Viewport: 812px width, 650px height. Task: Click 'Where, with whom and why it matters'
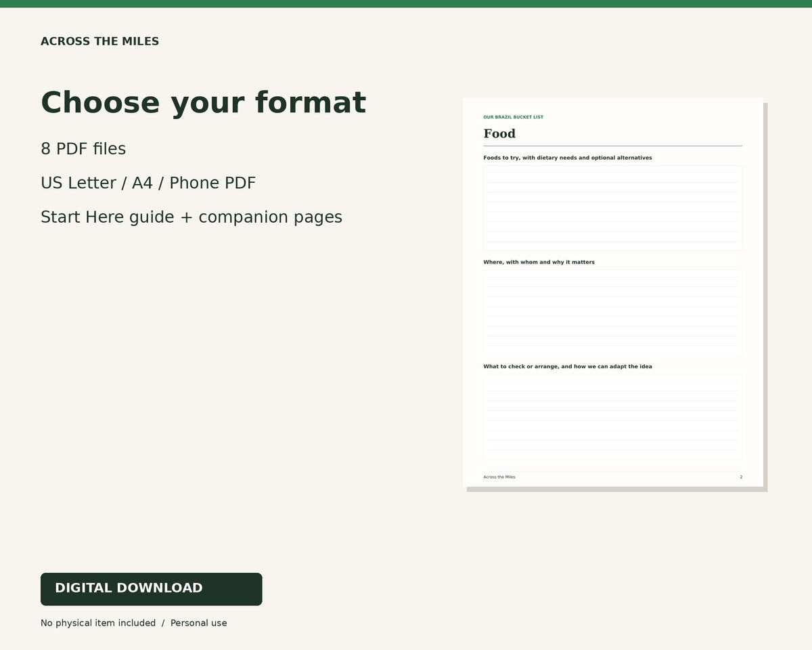539,262
